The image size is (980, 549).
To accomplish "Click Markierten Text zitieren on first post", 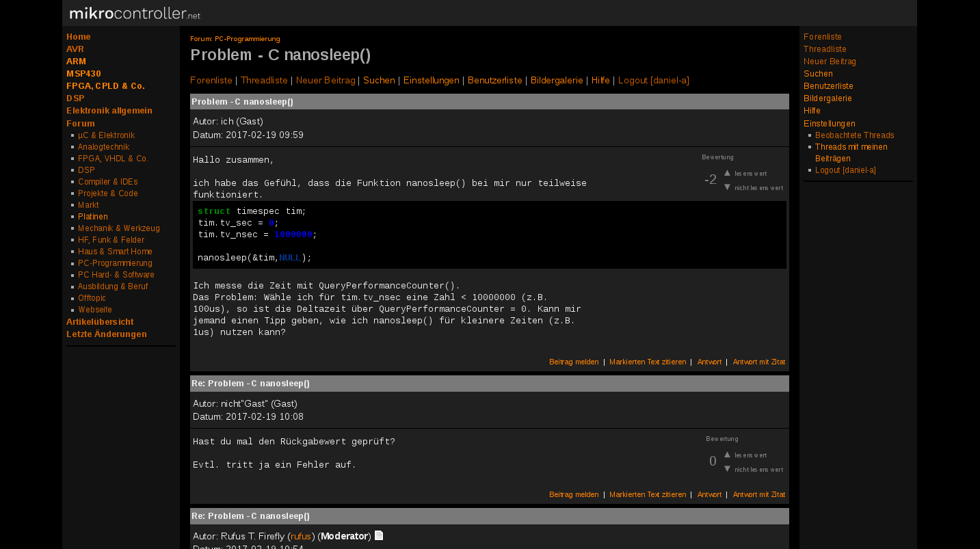I will coord(648,362).
